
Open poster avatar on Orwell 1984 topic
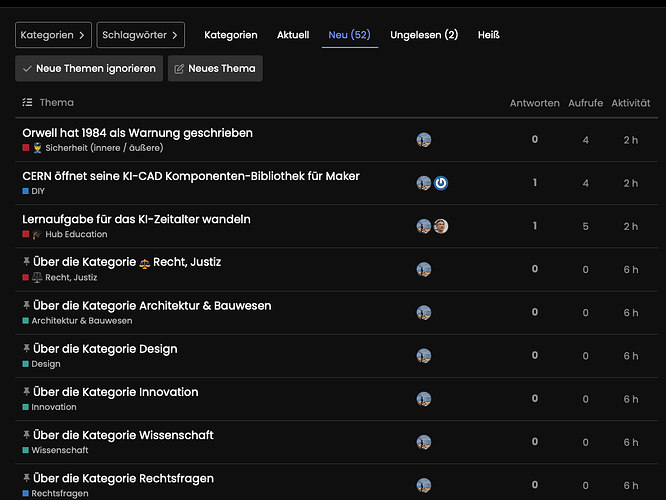point(424,140)
